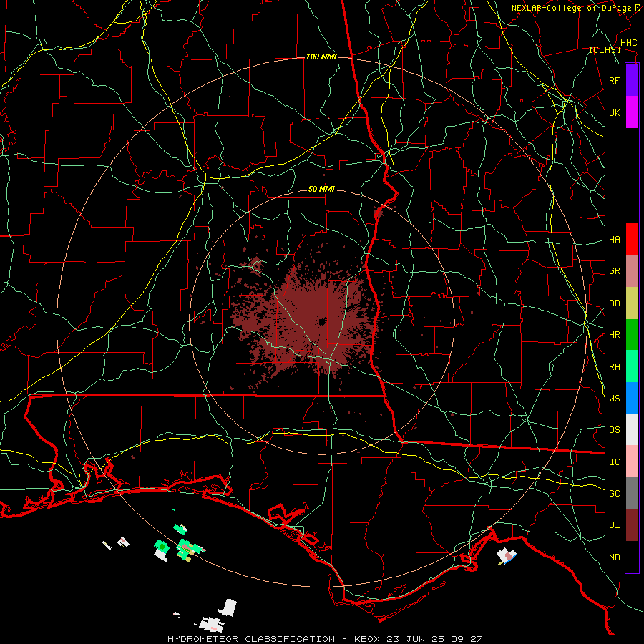Click the "GC" legend label
Image resolution: width=644 pixels, height=644 pixels.
click(614, 493)
